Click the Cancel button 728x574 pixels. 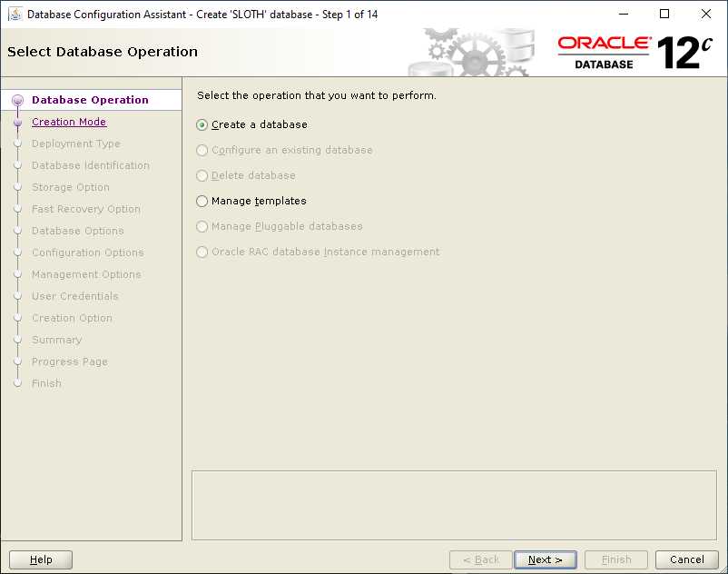click(x=686, y=559)
